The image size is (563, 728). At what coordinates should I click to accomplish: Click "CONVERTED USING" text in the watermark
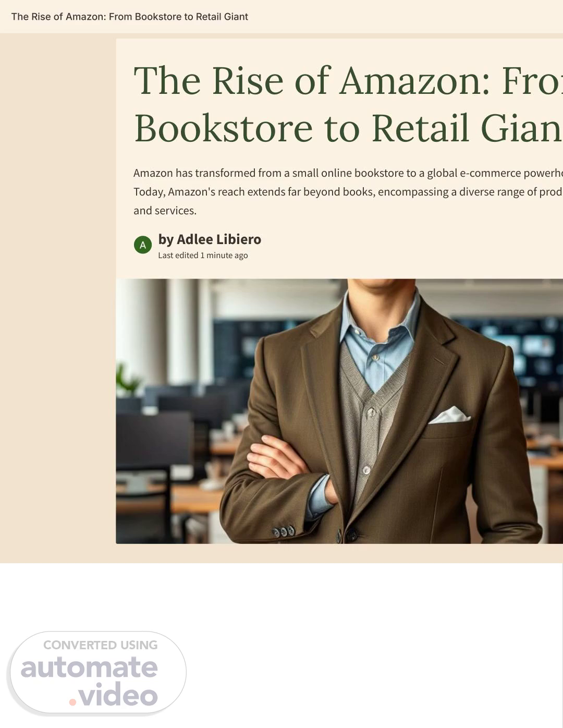pos(101,645)
